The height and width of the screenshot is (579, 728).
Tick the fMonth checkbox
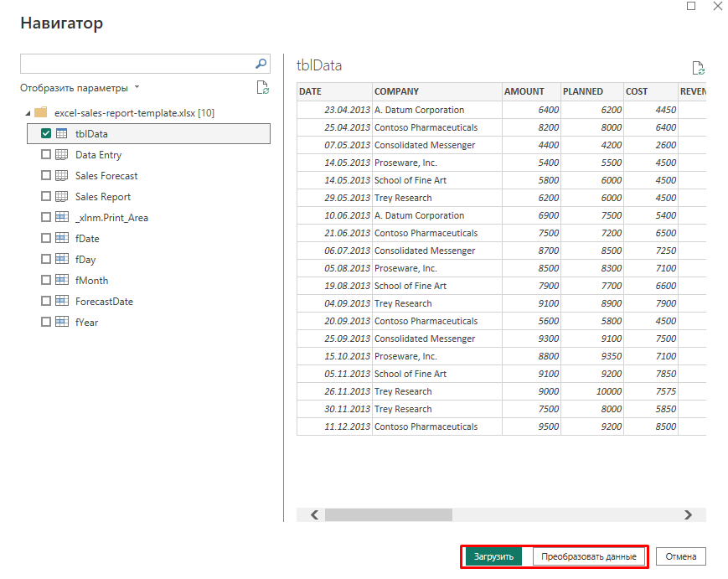(x=46, y=281)
